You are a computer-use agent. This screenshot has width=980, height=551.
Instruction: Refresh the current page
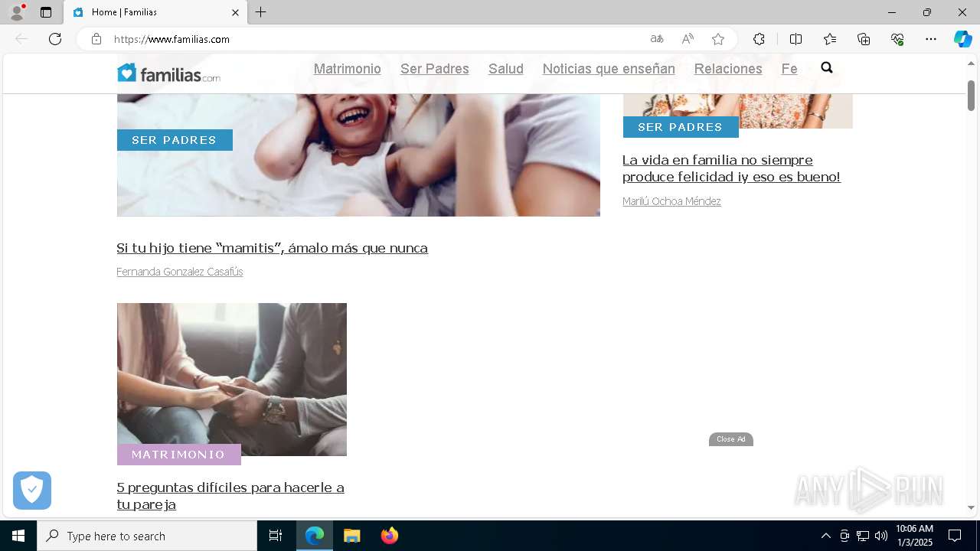tap(55, 39)
